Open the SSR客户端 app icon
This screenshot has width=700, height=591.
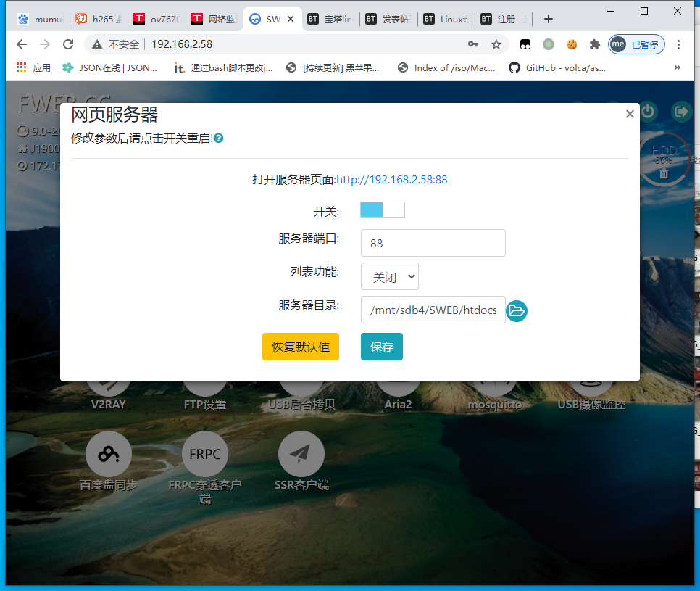pyautogui.click(x=301, y=454)
